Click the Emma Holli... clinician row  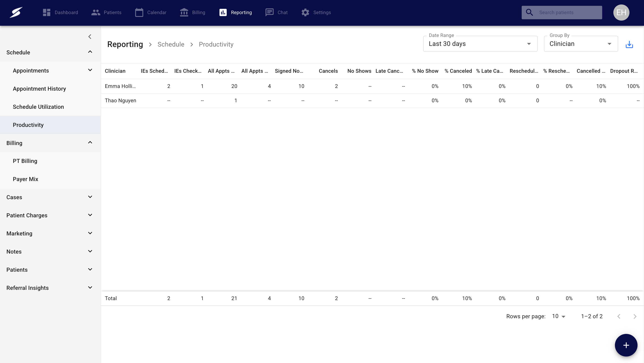[x=120, y=86]
